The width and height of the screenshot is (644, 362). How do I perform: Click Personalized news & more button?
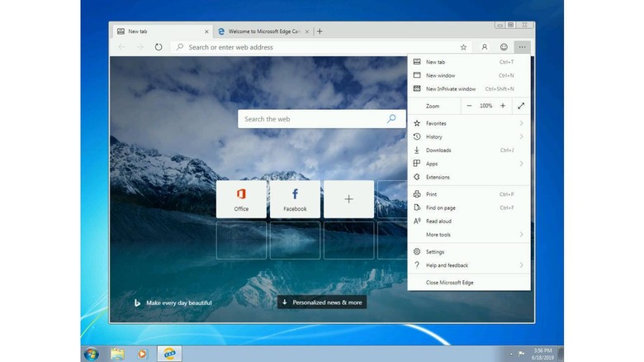[321, 302]
